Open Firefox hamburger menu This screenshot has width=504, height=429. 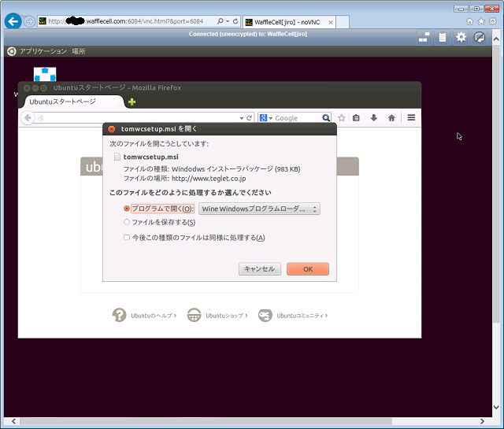tap(411, 118)
